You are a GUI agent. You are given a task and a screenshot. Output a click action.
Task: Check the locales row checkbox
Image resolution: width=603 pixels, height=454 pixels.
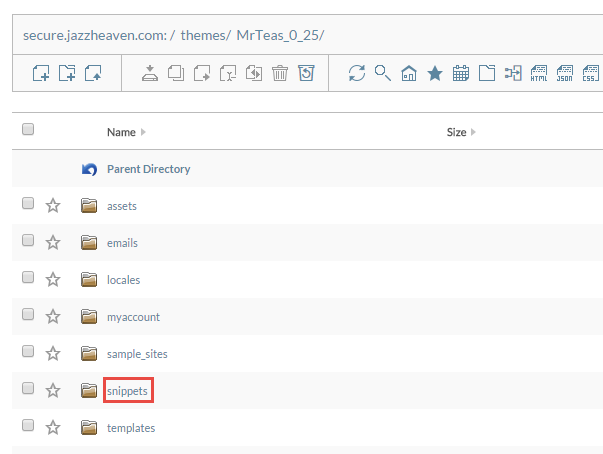[28, 277]
